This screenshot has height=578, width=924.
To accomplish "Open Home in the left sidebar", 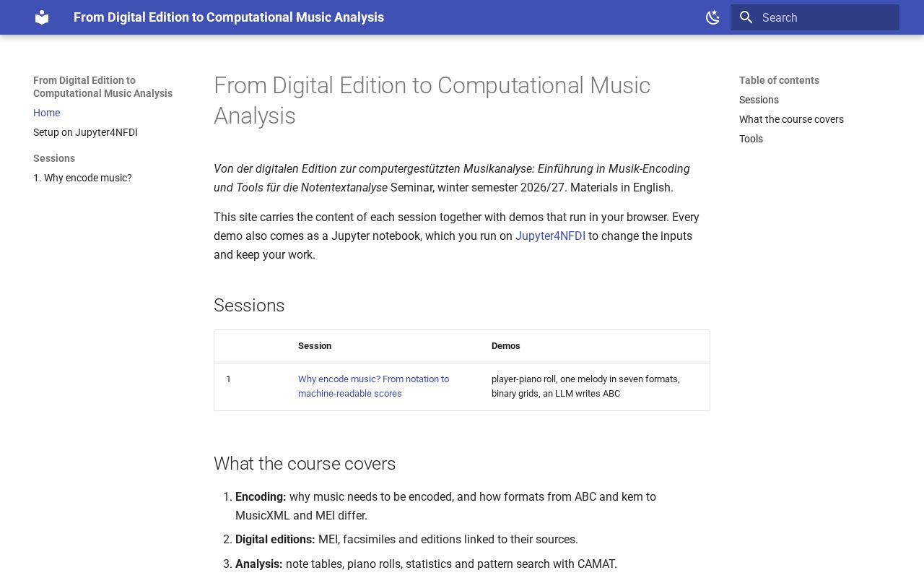I will click(46, 113).
